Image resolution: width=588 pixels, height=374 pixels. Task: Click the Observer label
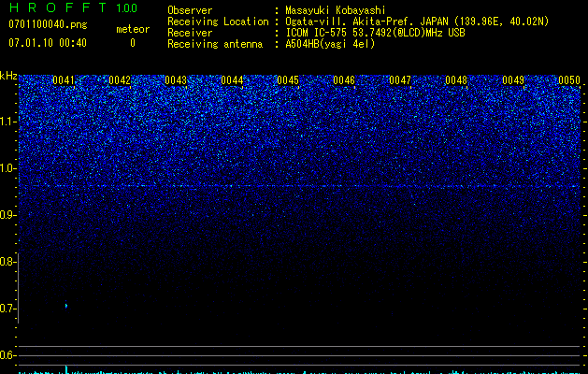190,10
